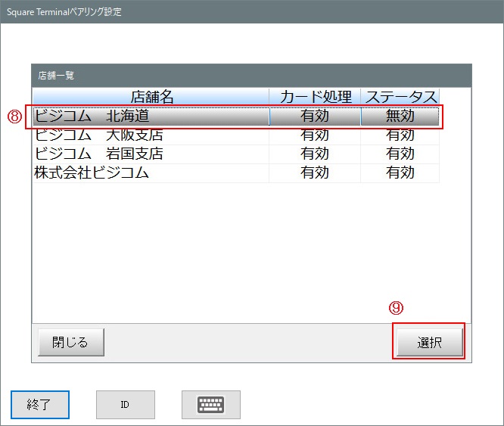Click the ステータス cell of 岩国支店 row
This screenshot has width=504, height=426.
tap(400, 154)
